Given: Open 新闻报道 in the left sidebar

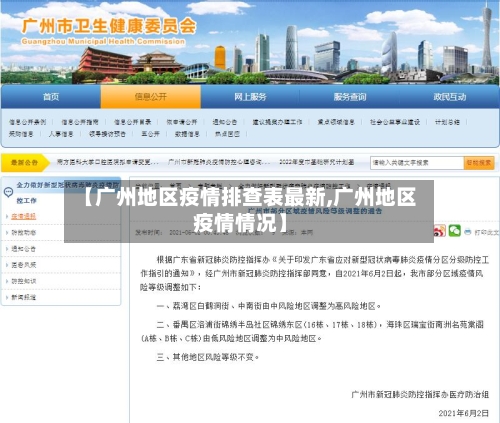Looking at the screenshot, I should pos(23,297).
